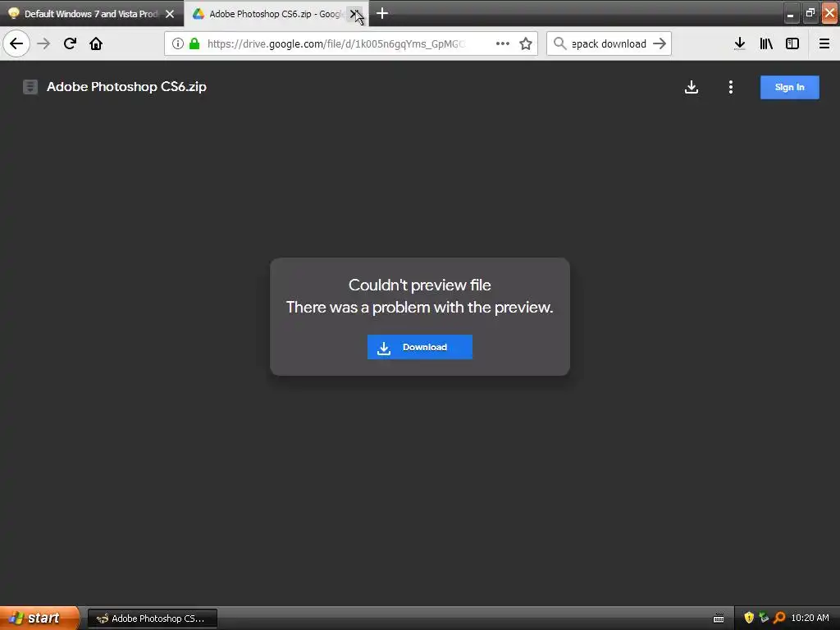
Task: Submit search with the arrow button
Action: [x=660, y=43]
